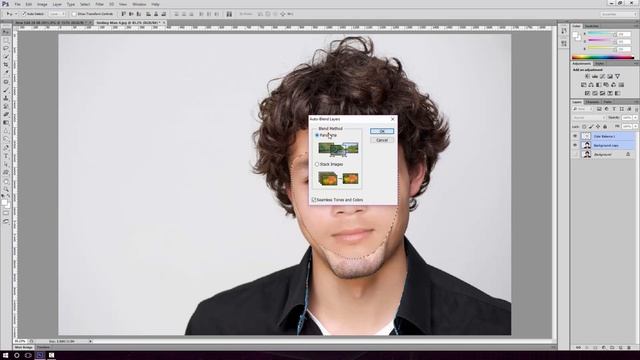Lock all for selected layers
Viewport: 640px width, 360px height.
point(605,127)
